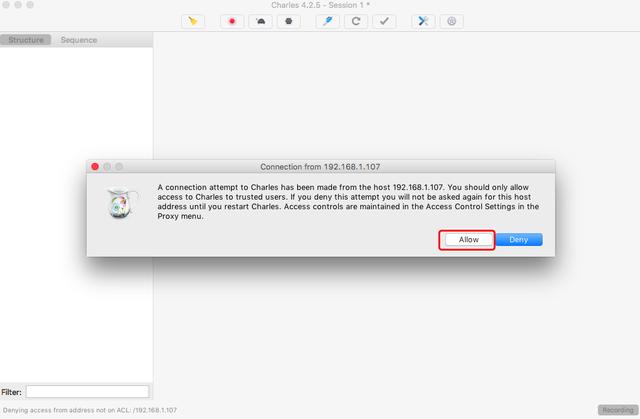Click the dialog title Connection from 192.168.1.107
The image size is (640, 419).
(x=320, y=166)
